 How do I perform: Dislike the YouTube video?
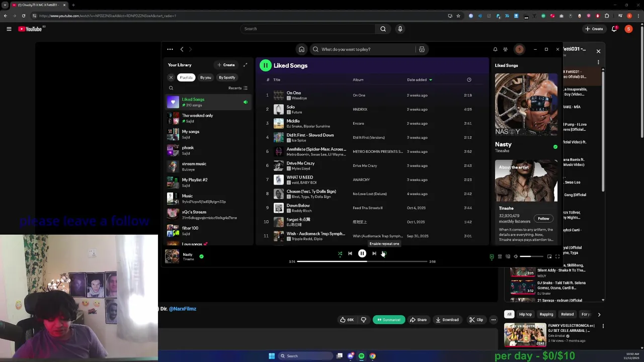364,320
